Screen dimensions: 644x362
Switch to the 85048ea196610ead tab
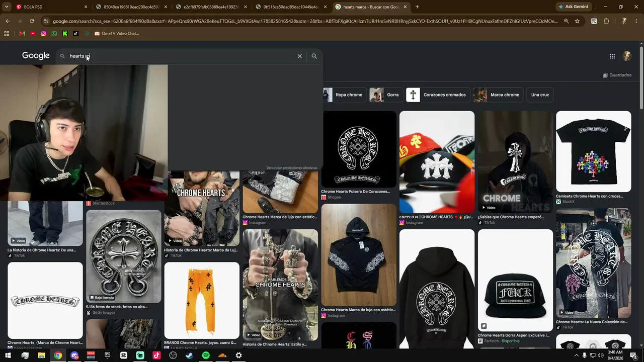[x=132, y=7]
